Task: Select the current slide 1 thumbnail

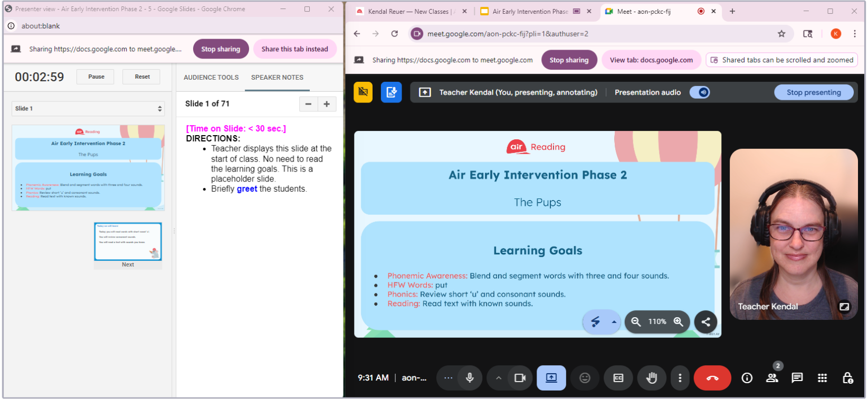Action: [88, 168]
